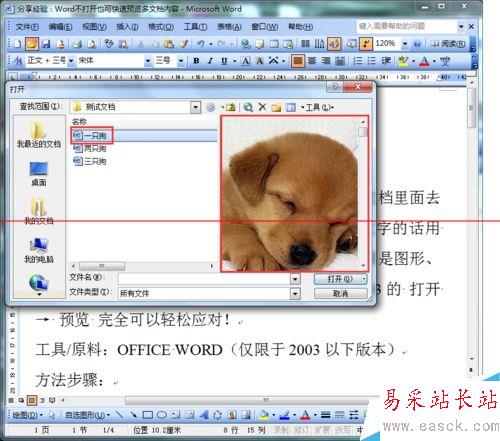Click the Cancel button in dialog

coord(340,293)
